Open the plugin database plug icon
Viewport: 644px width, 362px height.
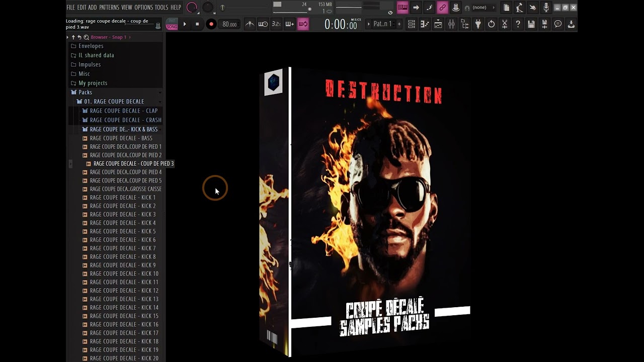pyautogui.click(x=478, y=24)
